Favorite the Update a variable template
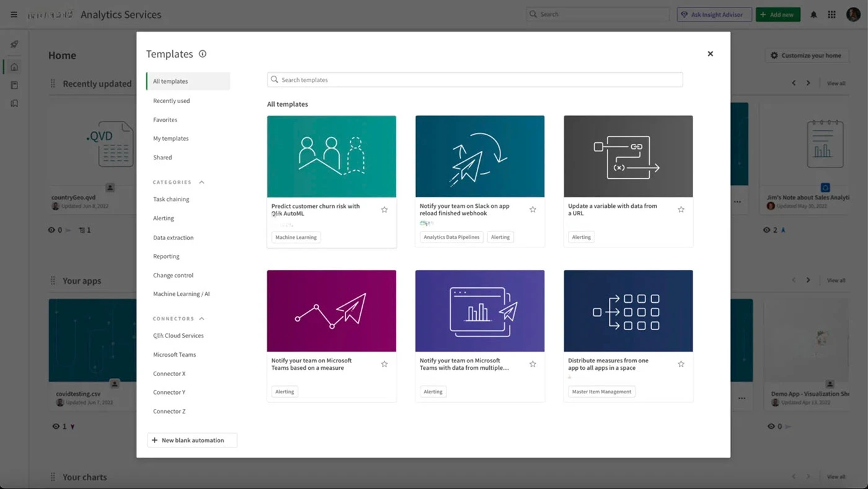The height and width of the screenshot is (489, 868). tap(681, 210)
